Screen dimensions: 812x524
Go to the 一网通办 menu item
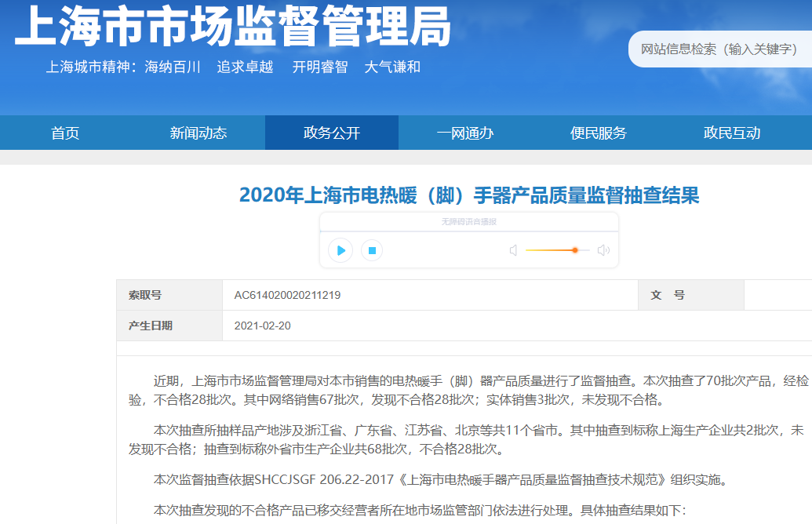pos(465,133)
